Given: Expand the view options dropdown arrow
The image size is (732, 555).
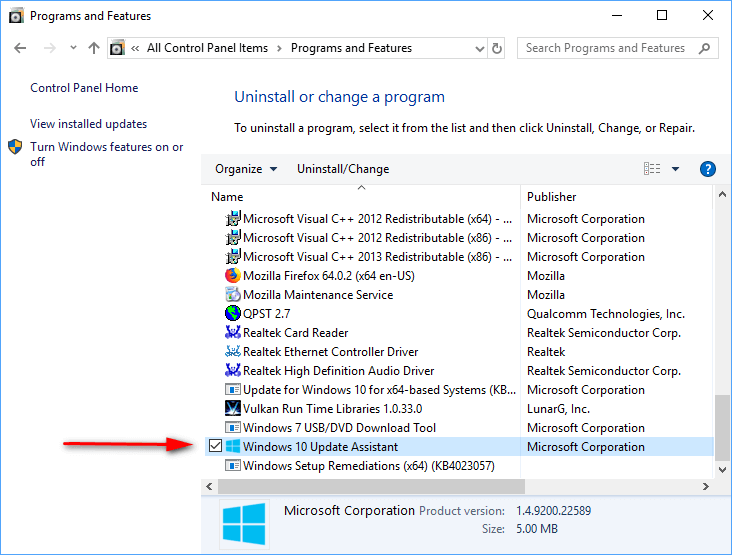Looking at the screenshot, I should click(676, 169).
